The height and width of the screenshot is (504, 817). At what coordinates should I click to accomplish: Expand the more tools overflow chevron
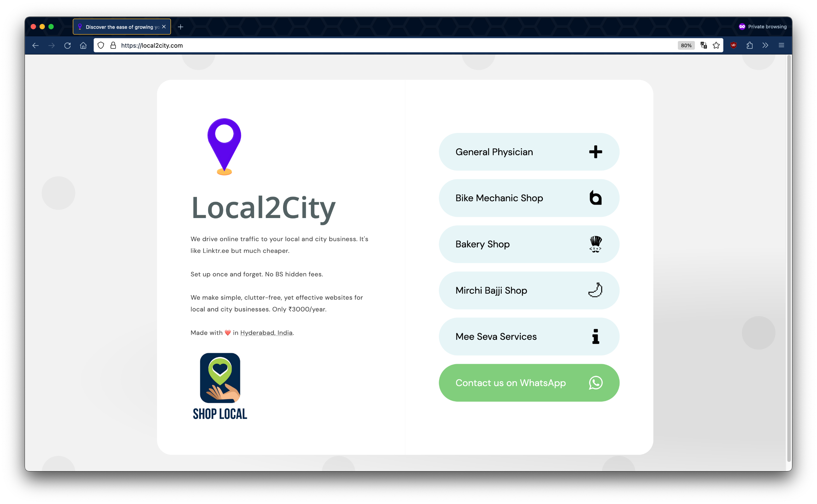click(x=765, y=45)
